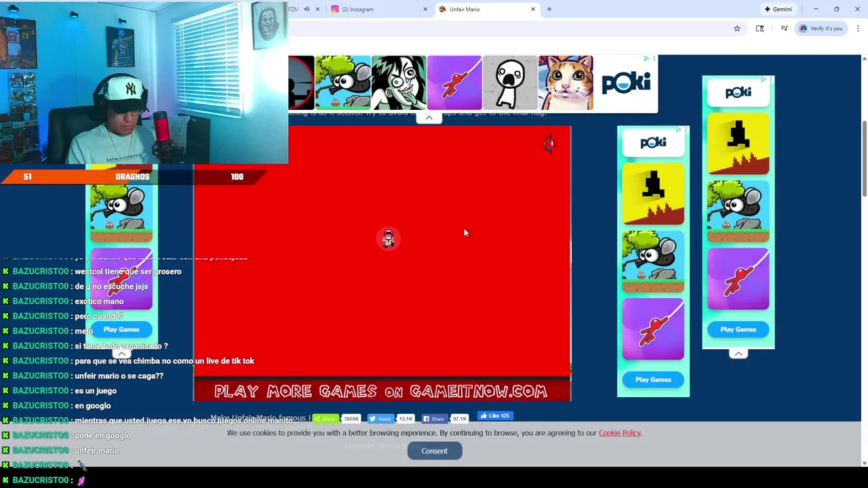The height and width of the screenshot is (488, 868).
Task: Open the creepy girl game thumbnail in the banner
Action: coord(399,83)
